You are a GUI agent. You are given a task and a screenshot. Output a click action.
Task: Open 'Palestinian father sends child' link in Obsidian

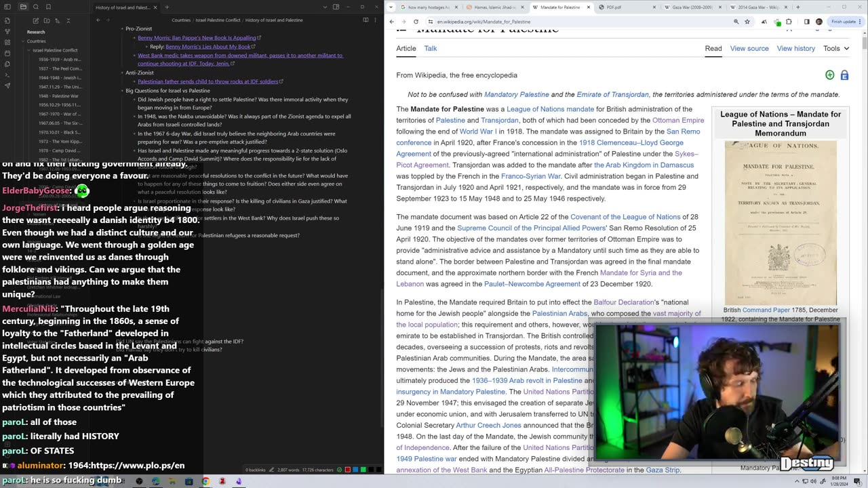click(208, 81)
